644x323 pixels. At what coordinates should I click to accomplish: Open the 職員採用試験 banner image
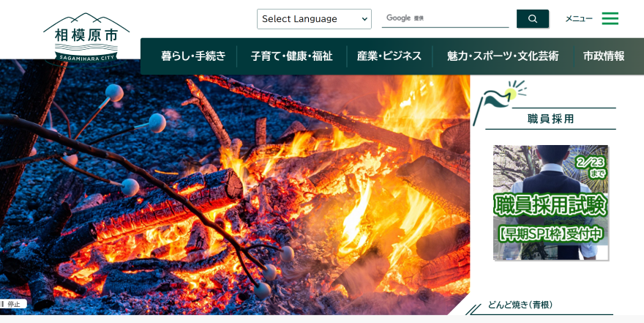[550, 203]
